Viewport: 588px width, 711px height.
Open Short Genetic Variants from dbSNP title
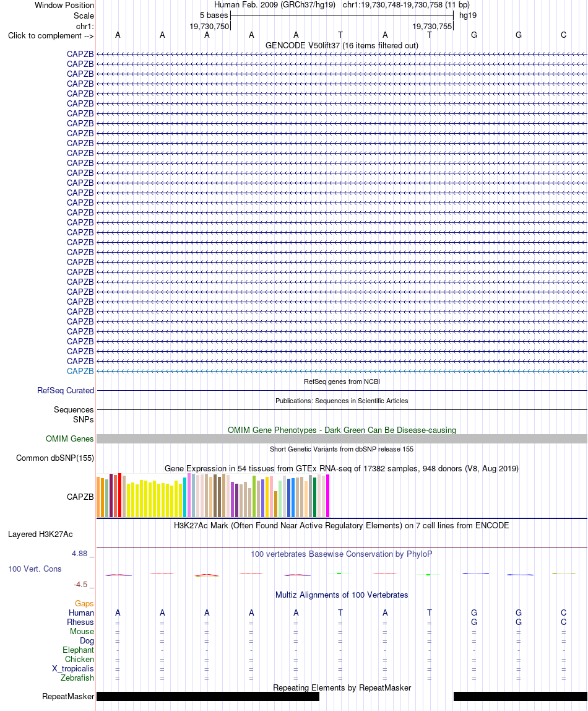click(x=342, y=449)
